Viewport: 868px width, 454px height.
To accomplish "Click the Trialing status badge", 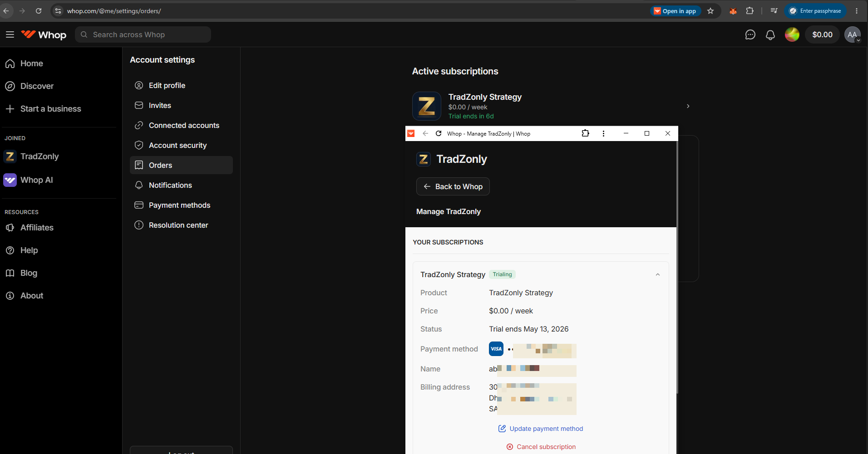I will pos(502,274).
